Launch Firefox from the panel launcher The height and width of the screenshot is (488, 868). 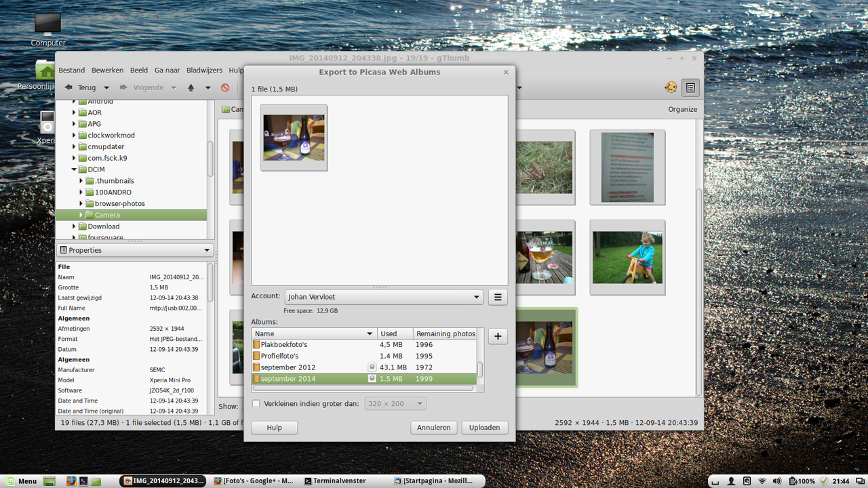(x=71, y=481)
